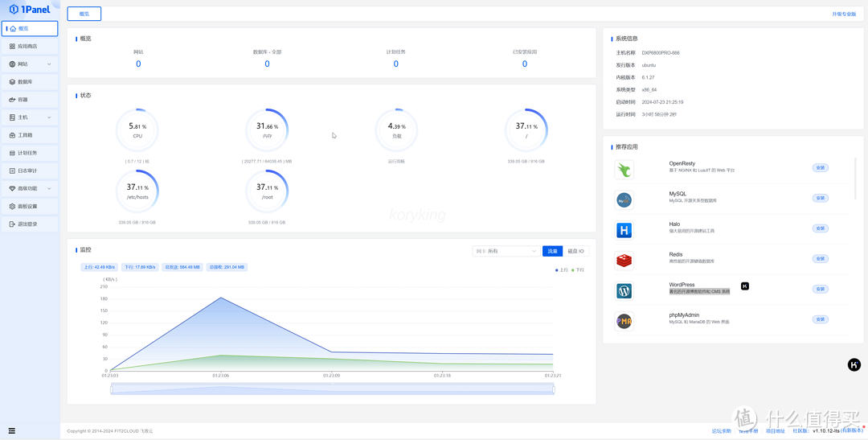Select the 流量 traffic chart view
This screenshot has width=868, height=440.
point(552,252)
